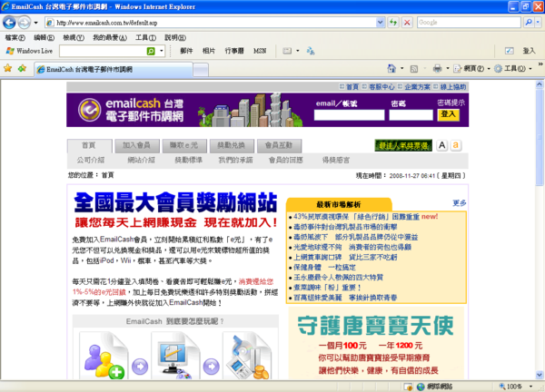Click the emailcash circular logo
This screenshot has height=392, width=545.
tap(89, 110)
